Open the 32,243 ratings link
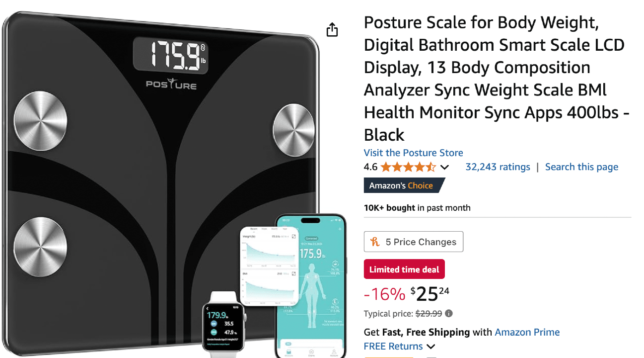Viewport: 644px width, 358px height. [x=498, y=167]
